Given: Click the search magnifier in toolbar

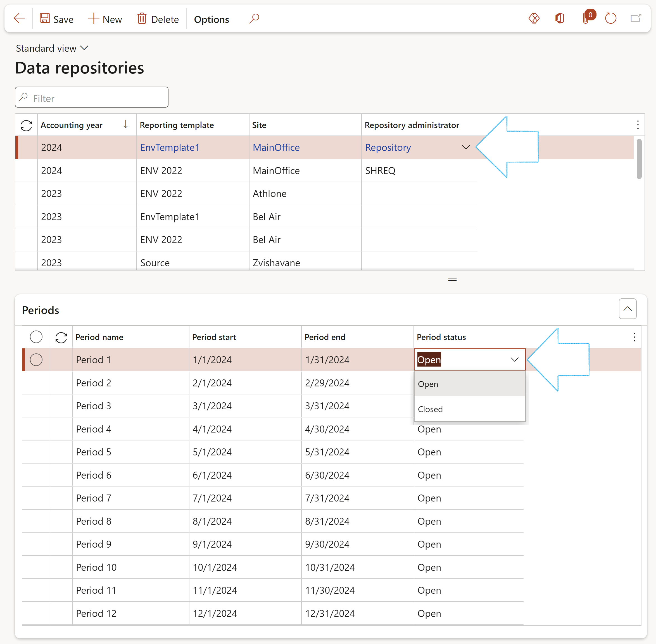Looking at the screenshot, I should [254, 19].
